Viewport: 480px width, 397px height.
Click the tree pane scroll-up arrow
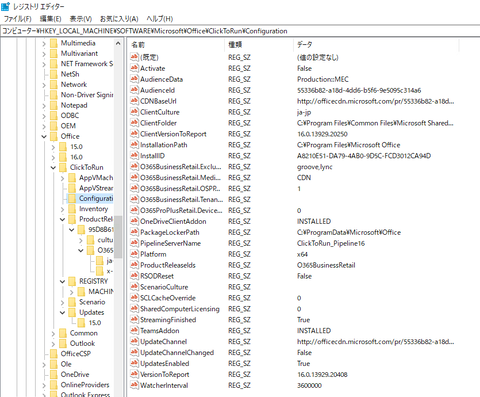coord(118,43)
